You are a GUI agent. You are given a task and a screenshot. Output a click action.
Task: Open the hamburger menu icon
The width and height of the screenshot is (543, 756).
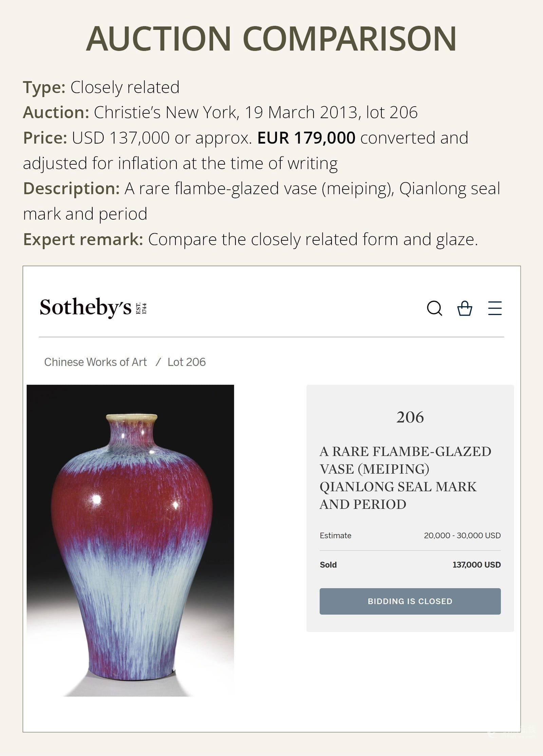point(495,308)
